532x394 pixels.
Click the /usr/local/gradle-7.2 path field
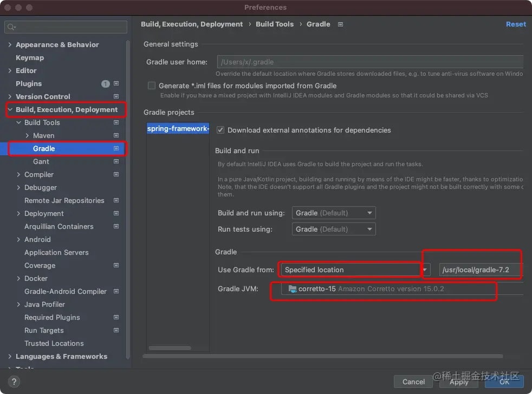481,270
